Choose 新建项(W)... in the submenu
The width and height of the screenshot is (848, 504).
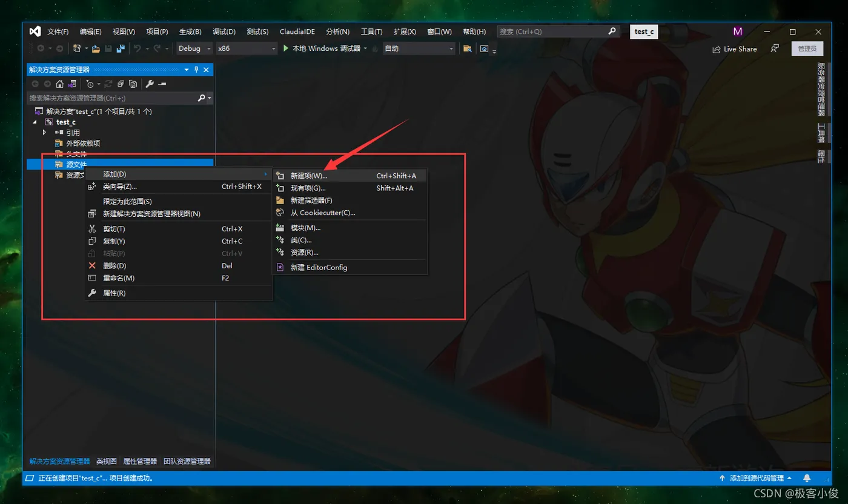350,176
